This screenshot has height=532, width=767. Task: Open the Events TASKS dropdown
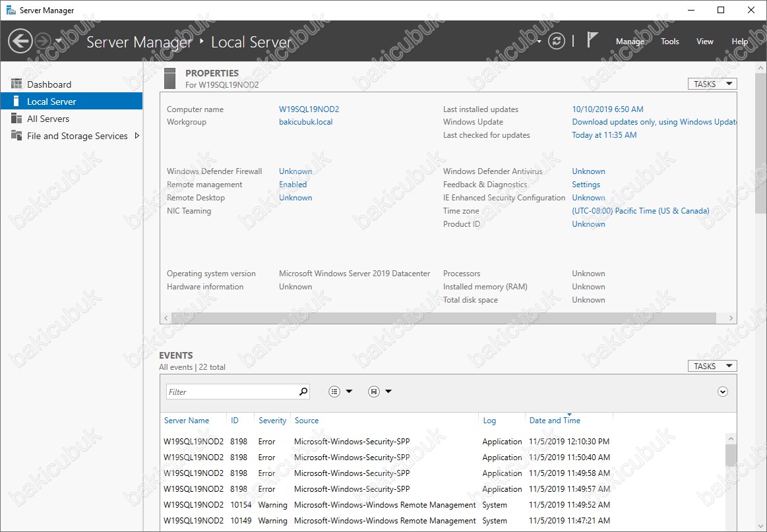click(712, 366)
